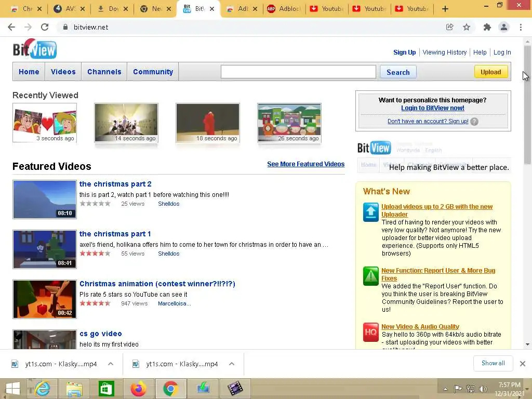The height and width of the screenshot is (399, 532).
Task: Bookmark this page with the star icon
Action: 467,27
